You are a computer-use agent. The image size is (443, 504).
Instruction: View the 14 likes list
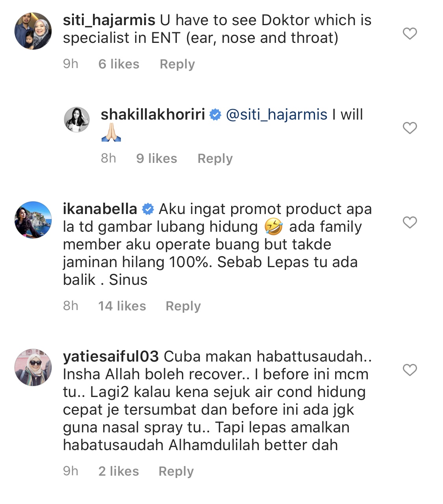click(122, 306)
